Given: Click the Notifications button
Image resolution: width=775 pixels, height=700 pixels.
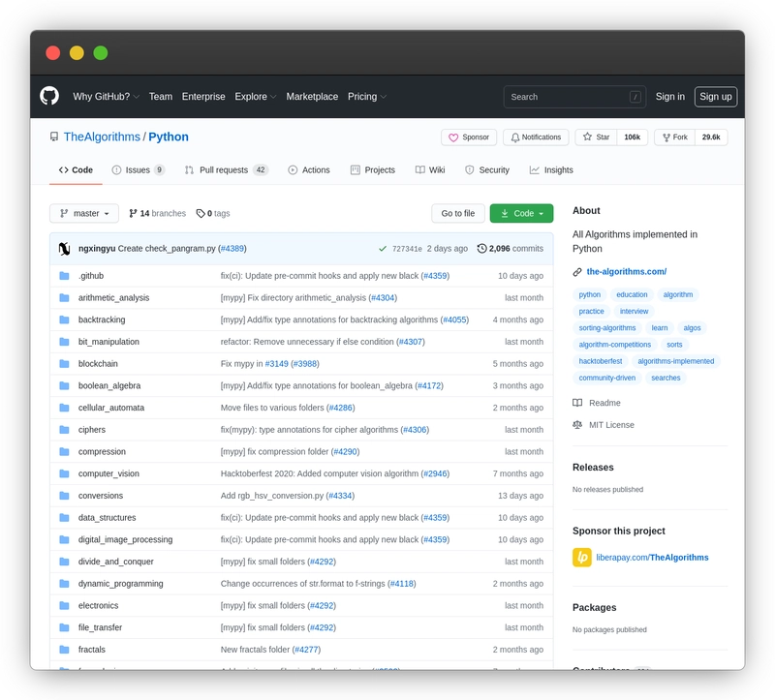Looking at the screenshot, I should 536,137.
